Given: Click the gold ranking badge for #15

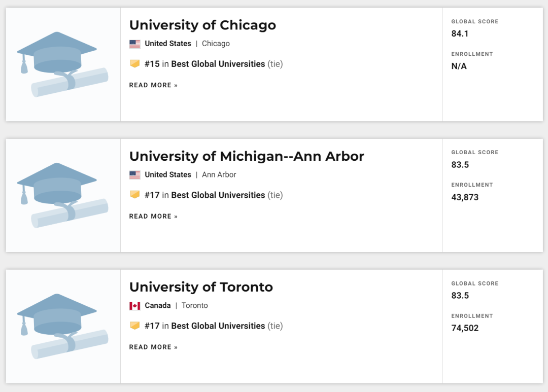Looking at the screenshot, I should pos(135,63).
